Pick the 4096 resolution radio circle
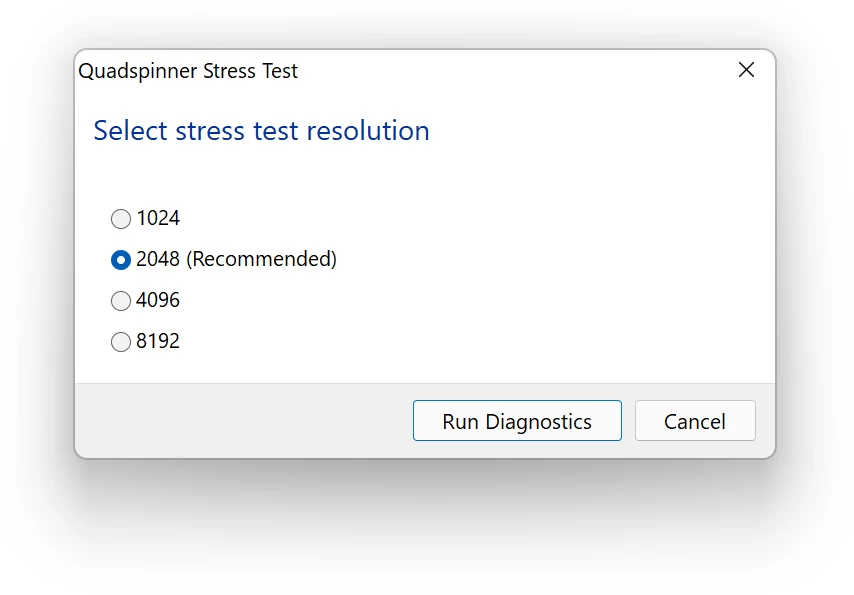 [121, 300]
